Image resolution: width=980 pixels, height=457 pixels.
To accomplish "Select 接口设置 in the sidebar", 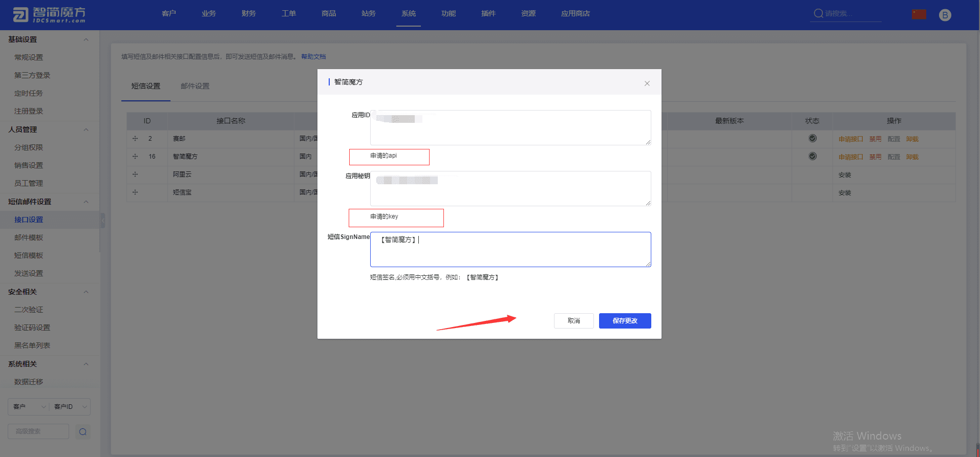I will click(29, 220).
